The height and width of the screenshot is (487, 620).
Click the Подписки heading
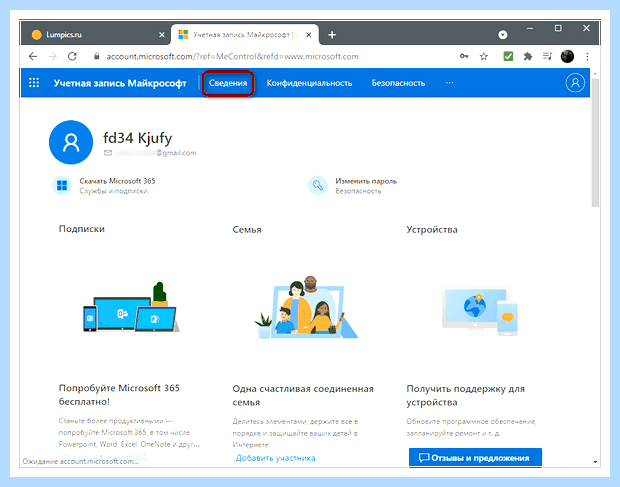[82, 229]
